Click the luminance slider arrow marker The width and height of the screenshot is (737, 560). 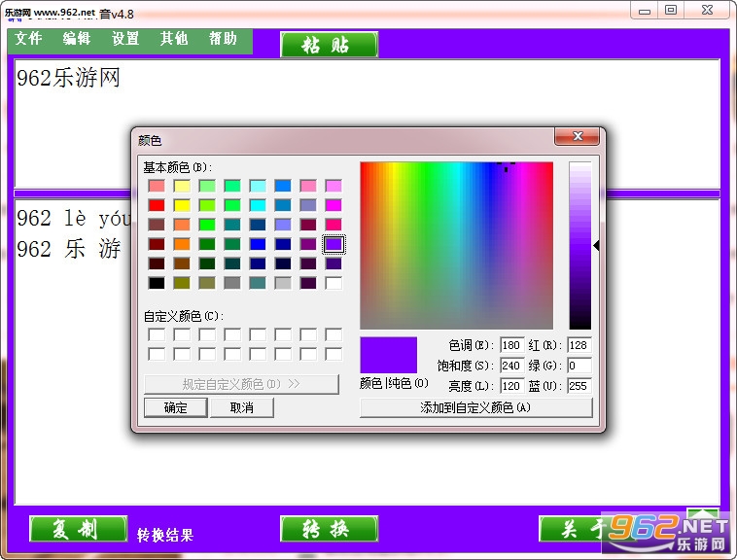point(596,245)
